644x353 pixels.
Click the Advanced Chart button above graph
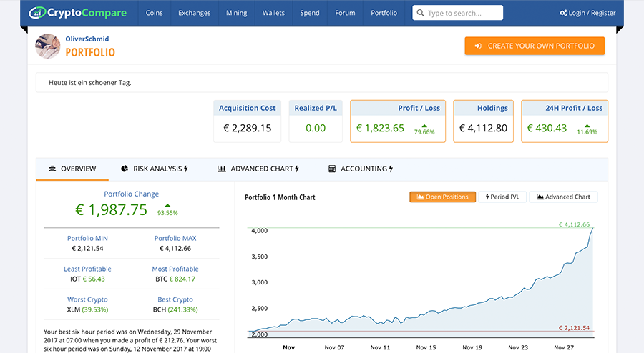pyautogui.click(x=563, y=197)
